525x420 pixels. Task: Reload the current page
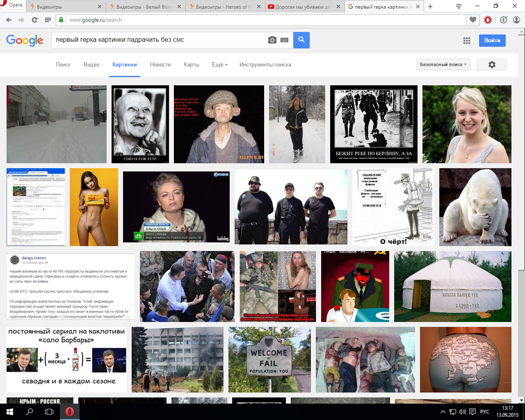[x=34, y=20]
